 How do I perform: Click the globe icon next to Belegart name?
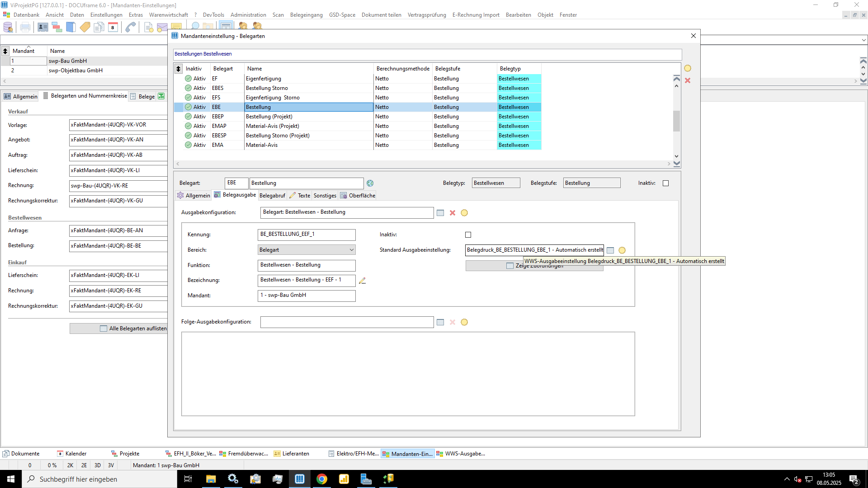370,183
